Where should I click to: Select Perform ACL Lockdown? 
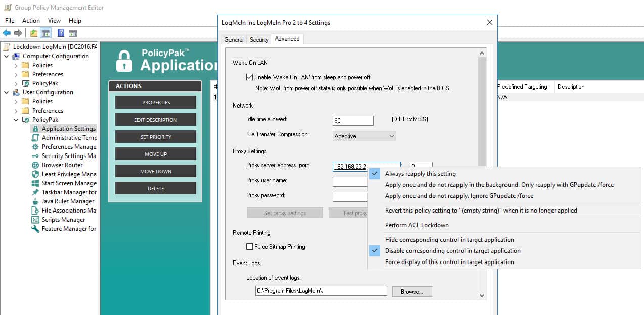click(504, 225)
